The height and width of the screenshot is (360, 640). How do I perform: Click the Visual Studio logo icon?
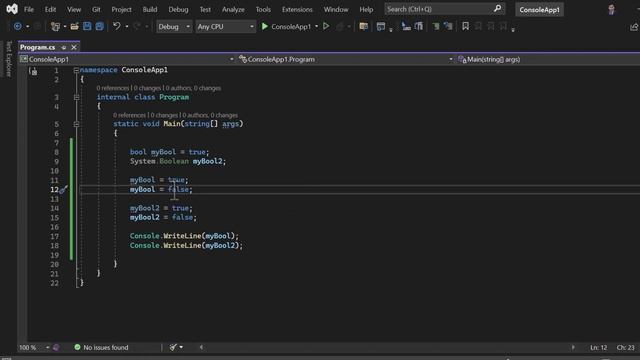point(12,9)
